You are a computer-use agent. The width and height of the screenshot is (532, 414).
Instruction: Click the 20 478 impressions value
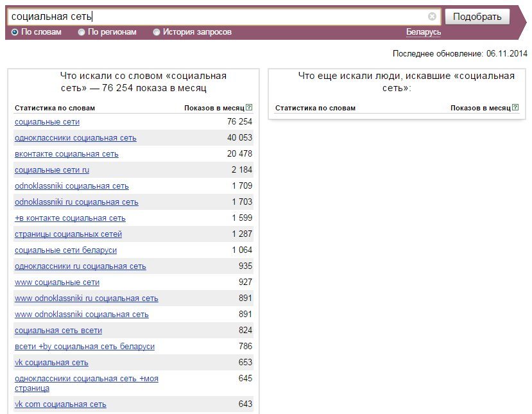[x=239, y=153]
